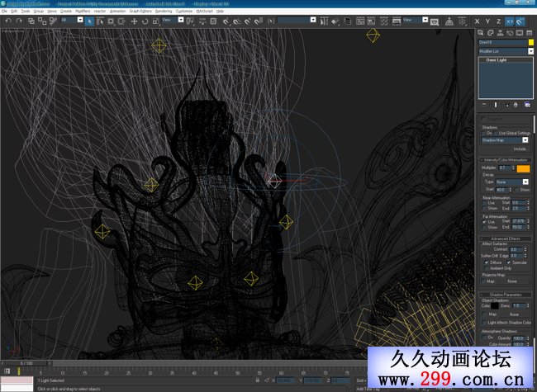Collapse the Advanced Effects rollout

(505, 239)
